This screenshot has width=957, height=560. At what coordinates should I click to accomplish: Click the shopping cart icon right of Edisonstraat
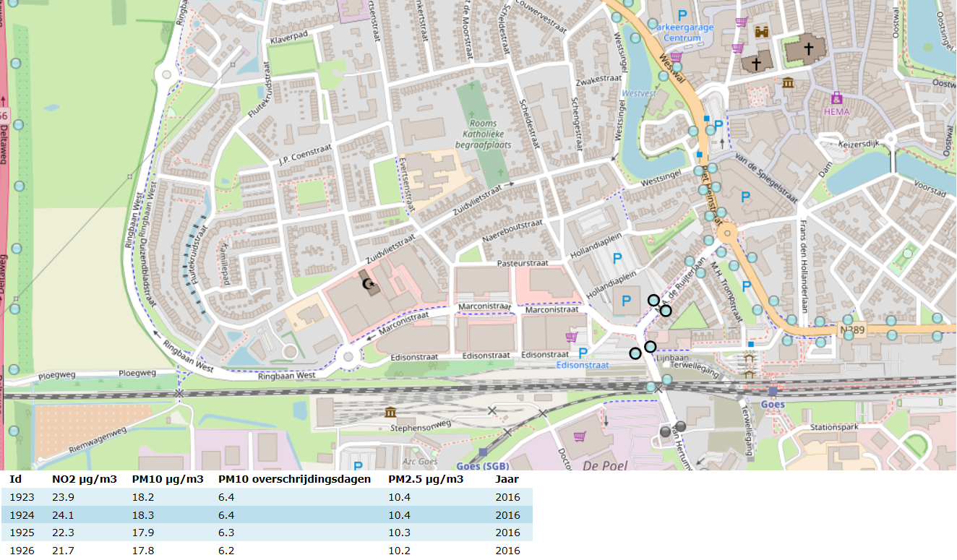pyautogui.click(x=572, y=336)
